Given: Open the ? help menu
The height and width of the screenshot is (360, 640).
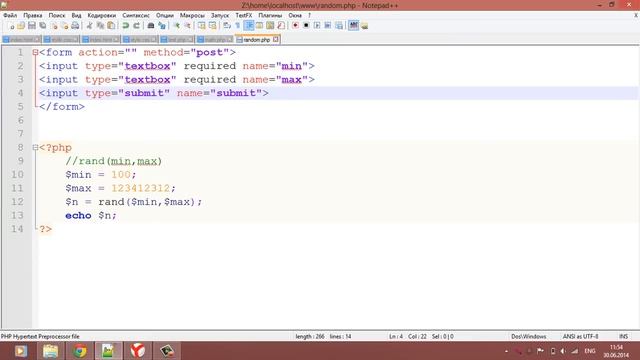Looking at the screenshot, I should point(309,15).
